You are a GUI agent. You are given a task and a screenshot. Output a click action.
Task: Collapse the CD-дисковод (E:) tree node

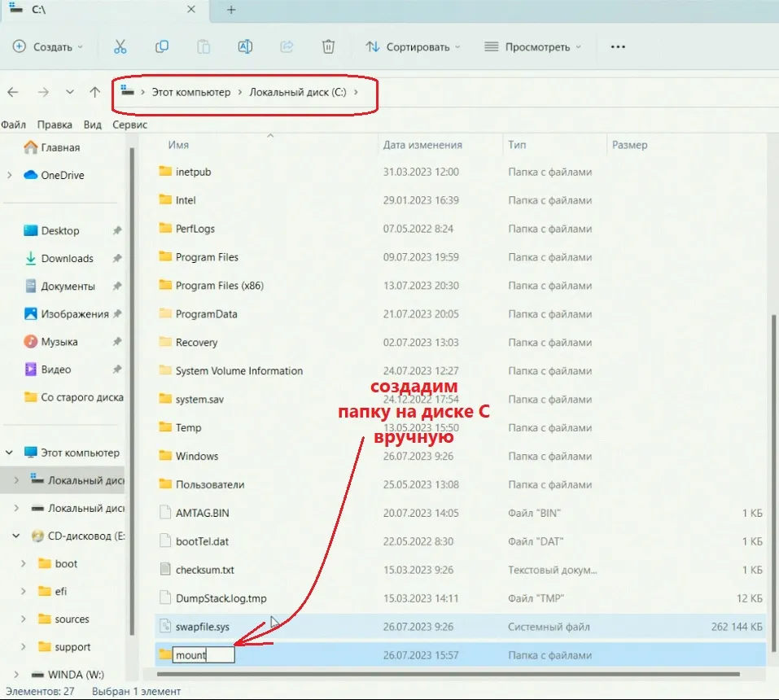click(16, 536)
